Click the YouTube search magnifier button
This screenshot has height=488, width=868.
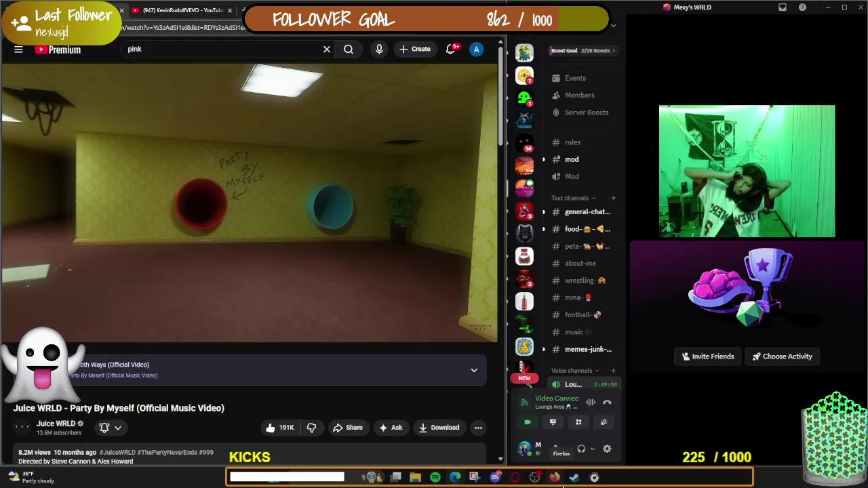[x=349, y=49]
